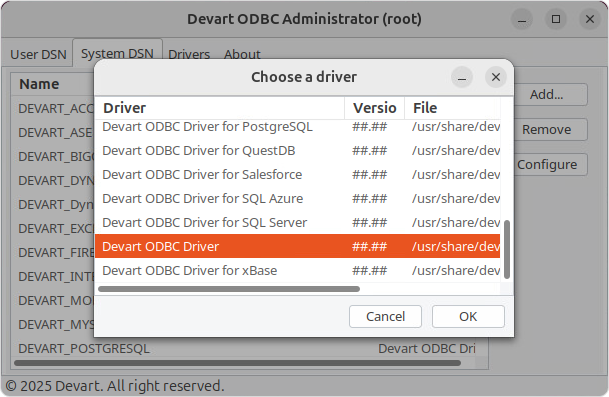The height and width of the screenshot is (397, 609).
Task: Select Devart ODBC Driver for xBase
Action: coord(298,270)
